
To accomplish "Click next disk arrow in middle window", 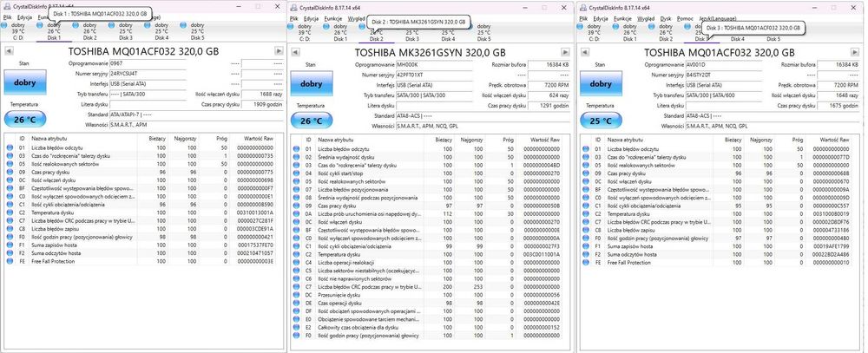I will click(565, 52).
